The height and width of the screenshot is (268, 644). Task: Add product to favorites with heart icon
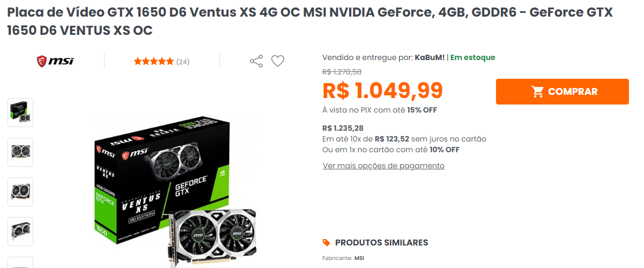(277, 61)
